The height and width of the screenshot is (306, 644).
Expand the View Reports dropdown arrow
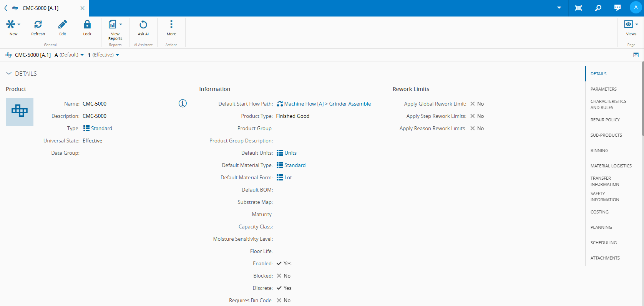coord(121,24)
